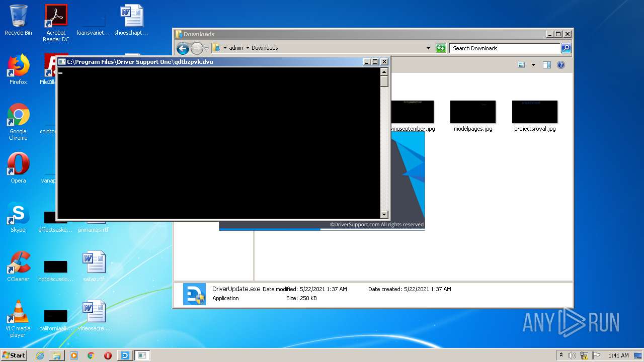Expand address bar previous locations dropdown

[429, 48]
